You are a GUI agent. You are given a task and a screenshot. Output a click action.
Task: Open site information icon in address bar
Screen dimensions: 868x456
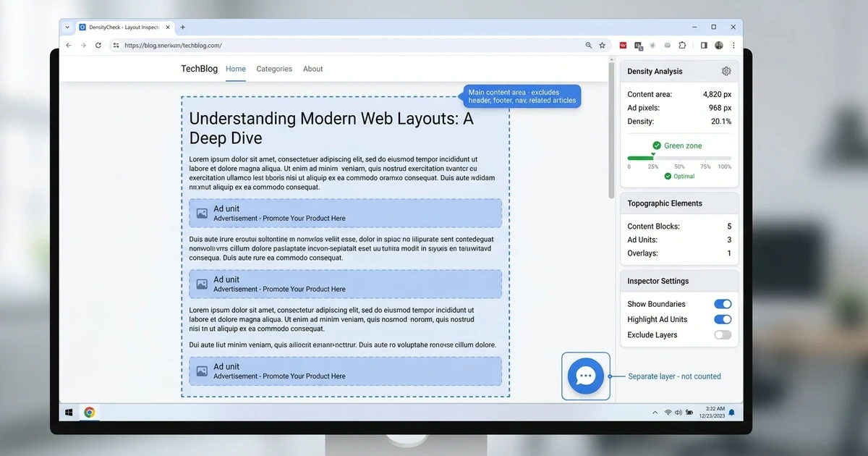pyautogui.click(x=115, y=45)
